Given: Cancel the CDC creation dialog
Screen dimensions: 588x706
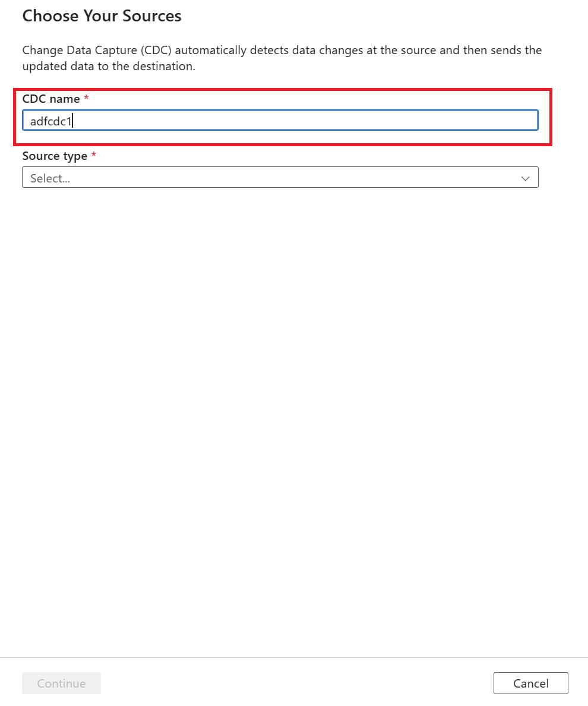Looking at the screenshot, I should point(530,683).
